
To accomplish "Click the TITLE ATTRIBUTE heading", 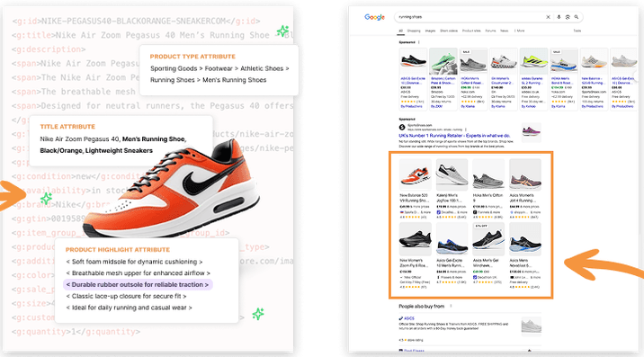I will coord(67,127).
